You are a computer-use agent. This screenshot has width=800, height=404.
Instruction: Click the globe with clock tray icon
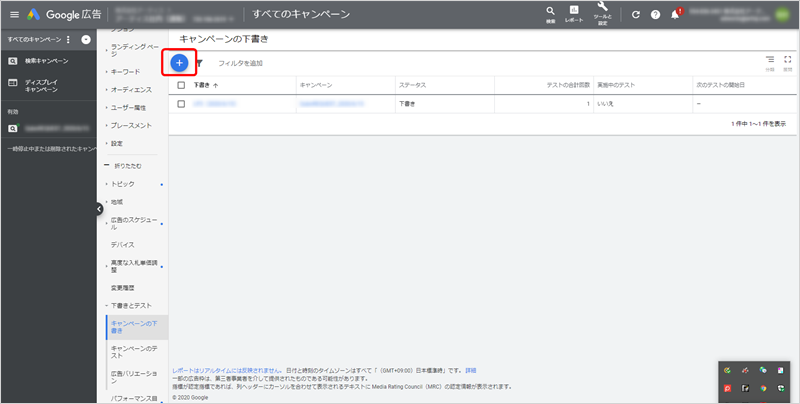tap(763, 370)
